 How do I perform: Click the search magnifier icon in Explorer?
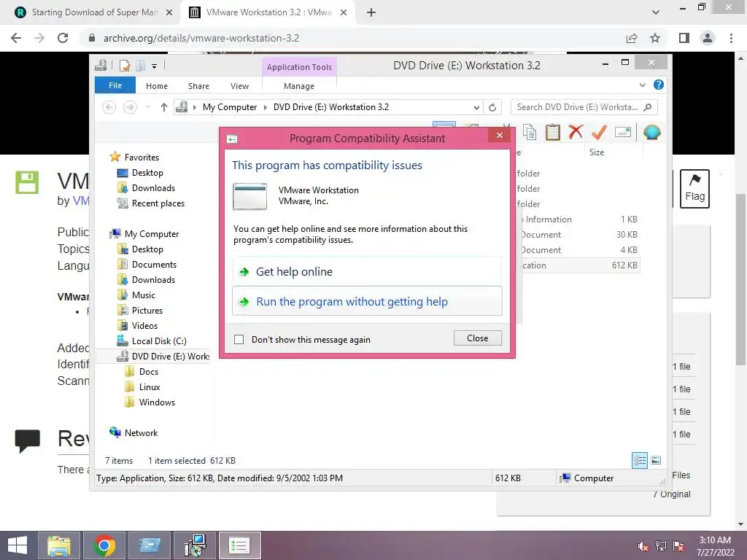coord(648,107)
